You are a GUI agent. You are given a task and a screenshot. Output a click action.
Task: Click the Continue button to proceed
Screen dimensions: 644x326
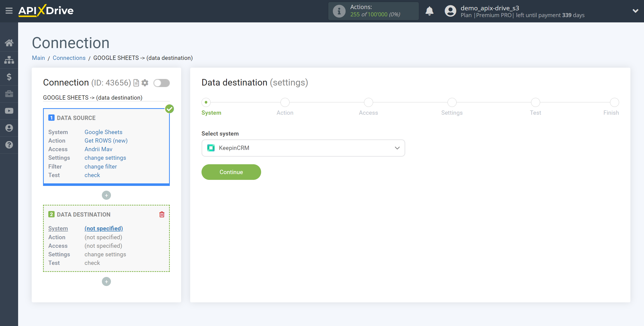coord(231,172)
